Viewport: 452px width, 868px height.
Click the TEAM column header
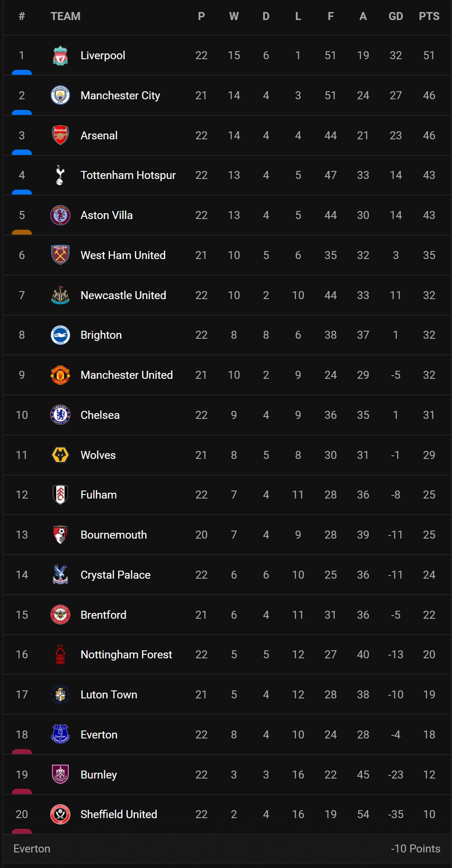point(65,16)
